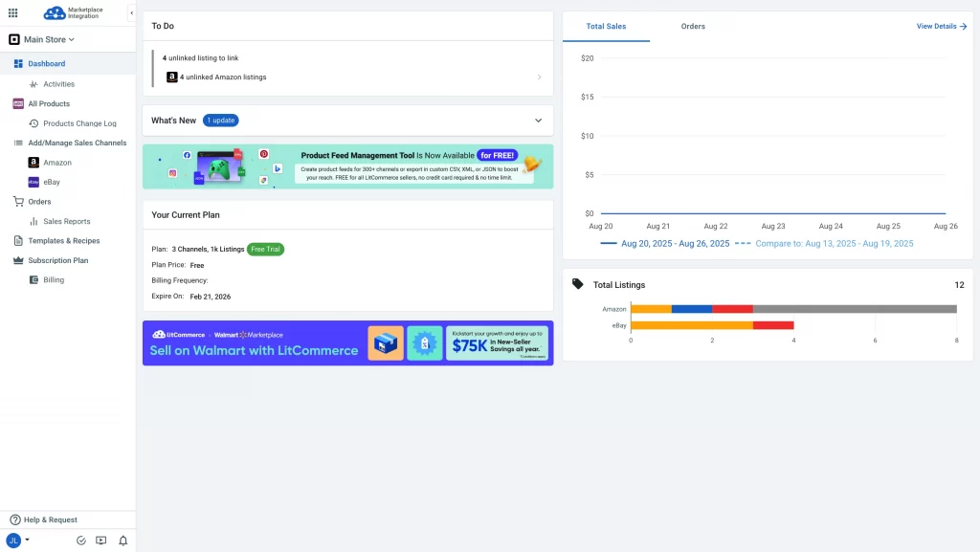
Task: Click the blue segment of Amazon bar
Action: point(692,309)
